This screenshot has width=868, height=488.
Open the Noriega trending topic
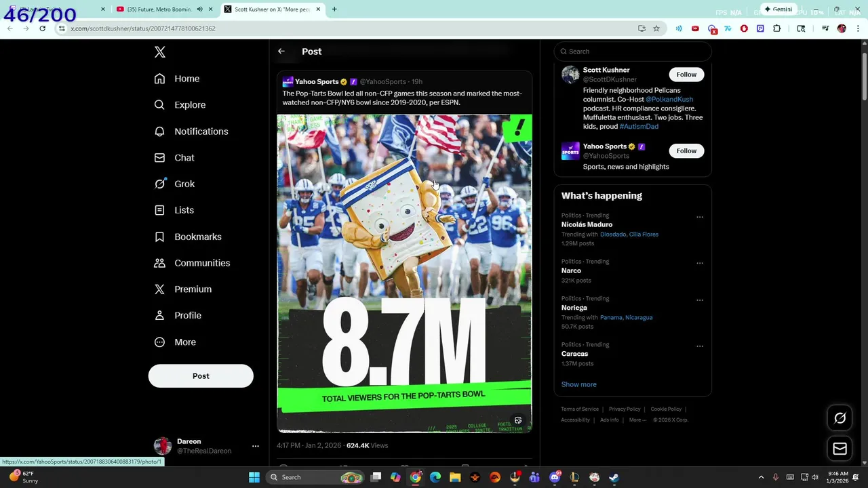pyautogui.click(x=574, y=308)
